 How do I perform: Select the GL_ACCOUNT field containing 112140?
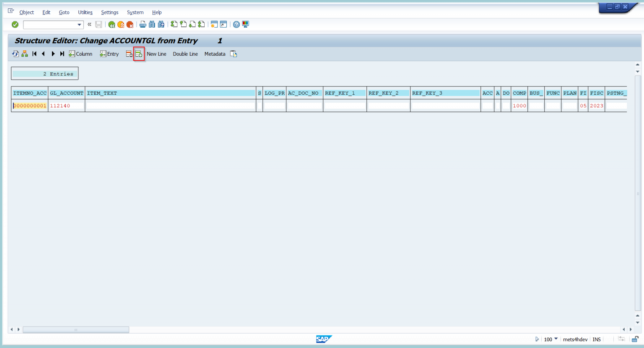click(66, 106)
